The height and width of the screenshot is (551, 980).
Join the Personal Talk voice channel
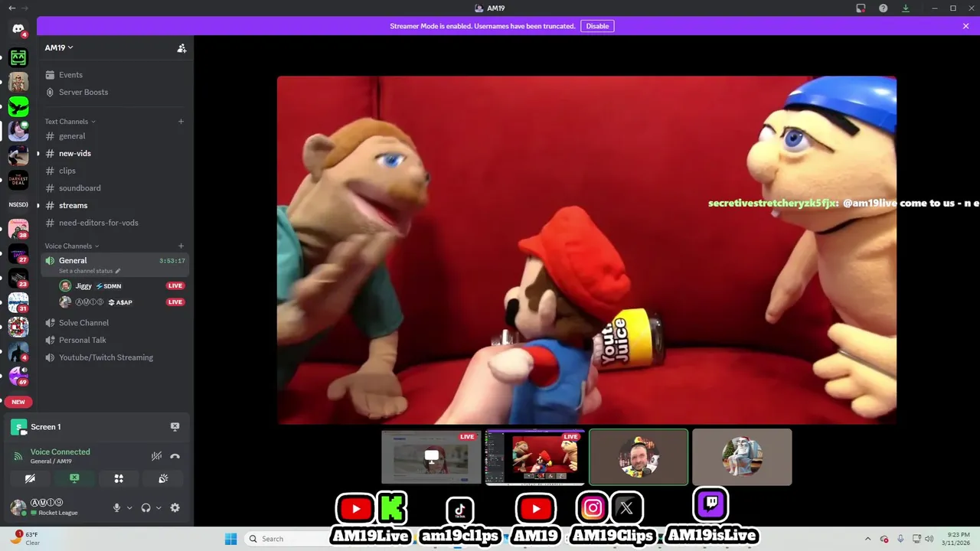[x=115, y=340]
